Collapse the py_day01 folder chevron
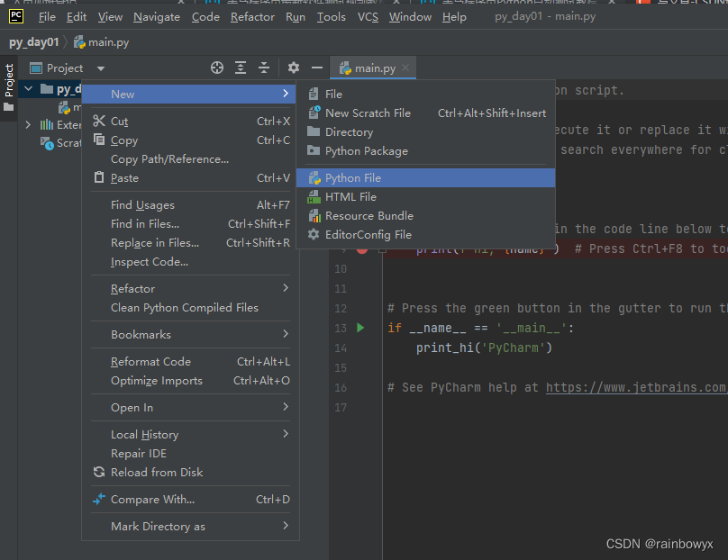The width and height of the screenshot is (728, 560). pyautogui.click(x=29, y=88)
